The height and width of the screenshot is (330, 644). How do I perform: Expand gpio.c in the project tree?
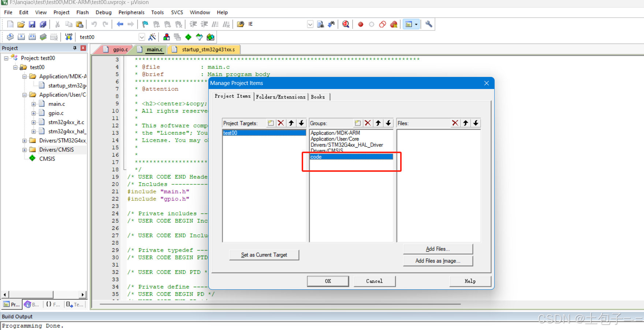pos(34,113)
